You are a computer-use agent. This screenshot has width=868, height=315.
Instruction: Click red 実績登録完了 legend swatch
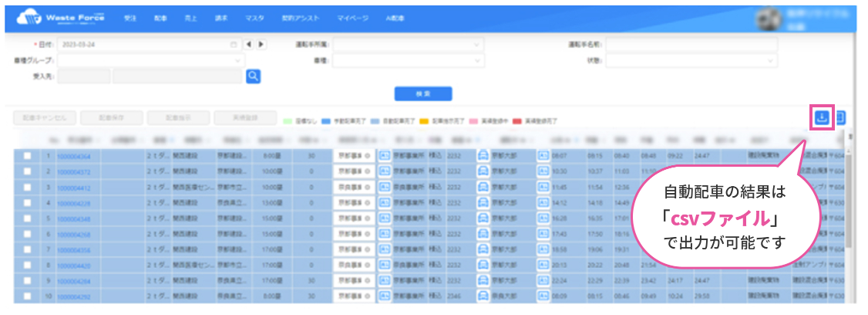pyautogui.click(x=516, y=120)
